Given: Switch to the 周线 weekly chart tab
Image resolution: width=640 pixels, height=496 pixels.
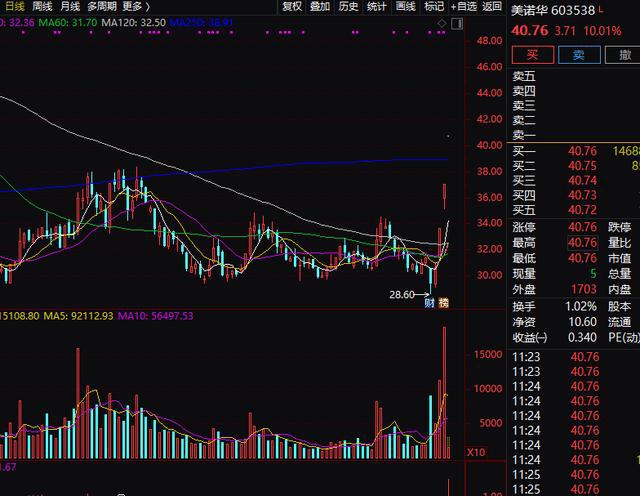Looking at the screenshot, I should [42, 6].
